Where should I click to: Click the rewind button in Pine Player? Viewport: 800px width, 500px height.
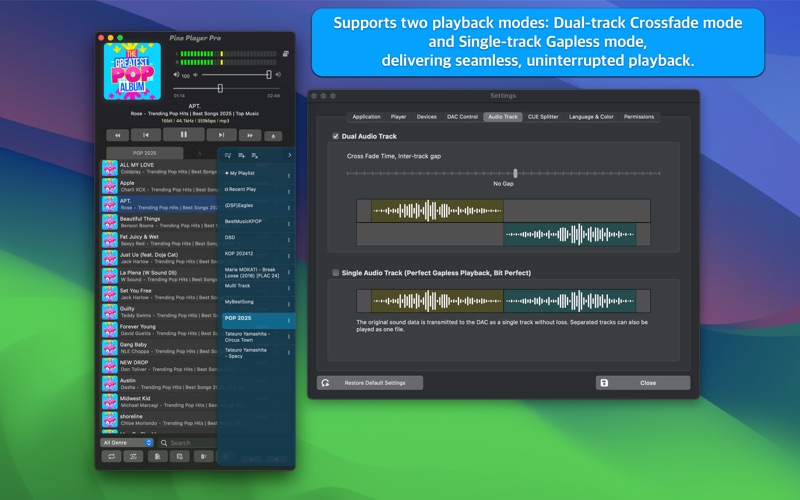pos(117,136)
